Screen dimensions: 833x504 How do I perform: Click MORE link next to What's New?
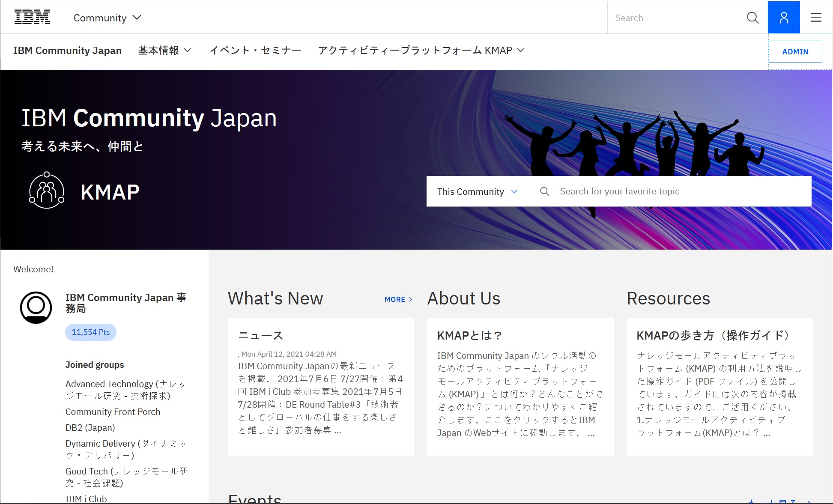398,299
